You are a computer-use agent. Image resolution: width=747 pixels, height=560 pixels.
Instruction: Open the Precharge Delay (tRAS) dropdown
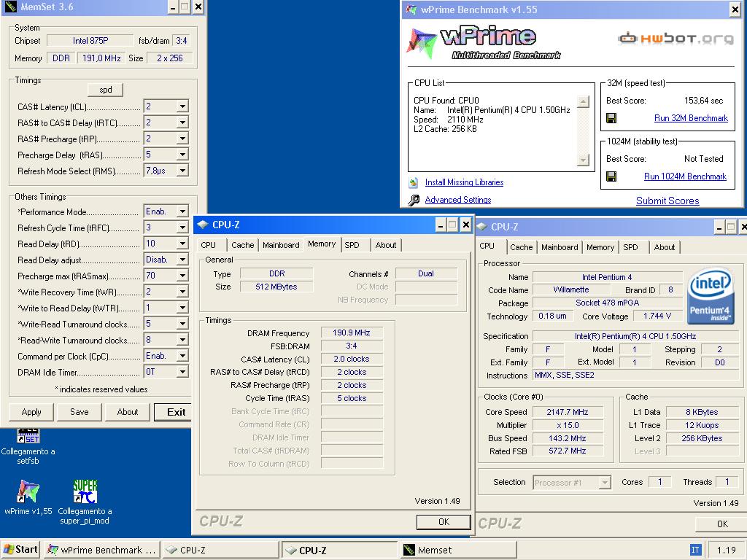[x=182, y=155]
